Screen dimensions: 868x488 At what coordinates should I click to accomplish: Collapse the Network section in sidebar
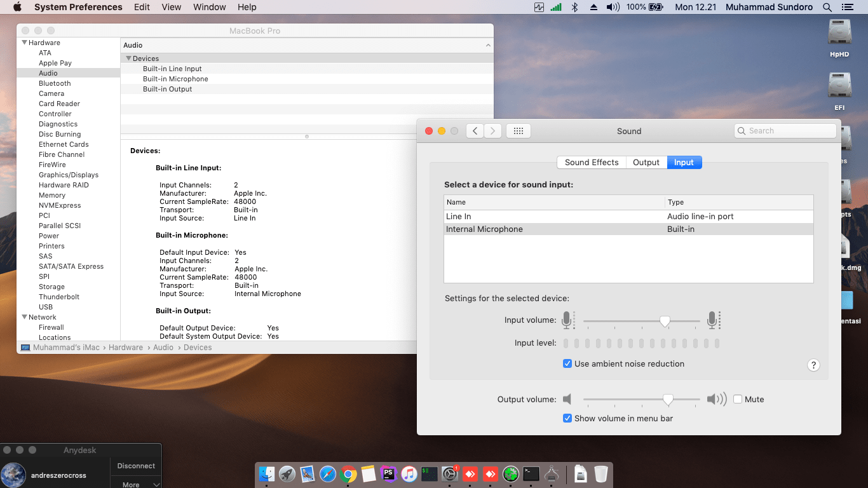click(25, 317)
